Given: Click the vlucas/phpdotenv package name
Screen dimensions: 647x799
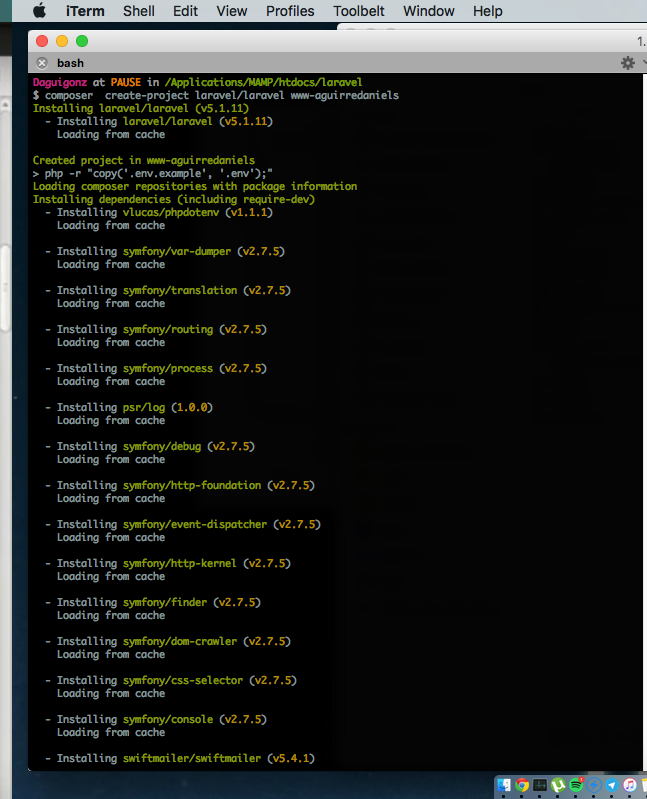Looking at the screenshot, I should pos(171,212).
